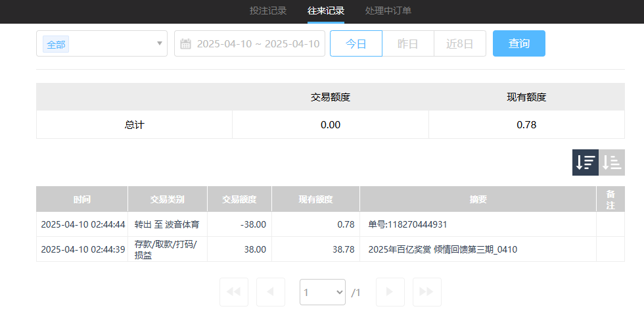Open the 往来记录 tab
Image resolution: width=644 pixels, height=323 pixels.
(326, 11)
